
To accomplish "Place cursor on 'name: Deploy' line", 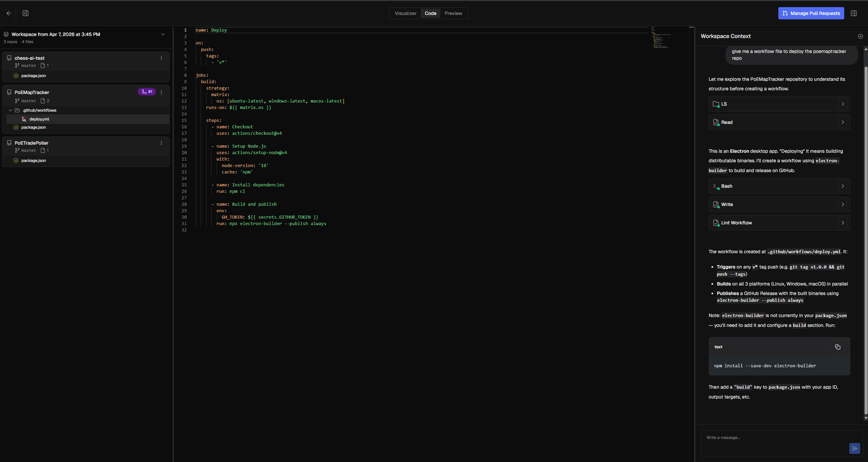I will click(211, 30).
